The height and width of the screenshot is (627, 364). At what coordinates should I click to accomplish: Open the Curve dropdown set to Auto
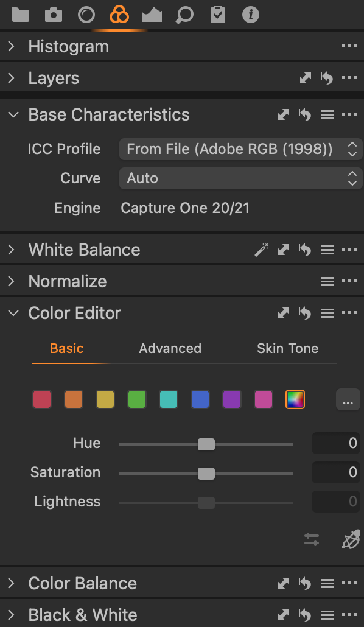(241, 178)
